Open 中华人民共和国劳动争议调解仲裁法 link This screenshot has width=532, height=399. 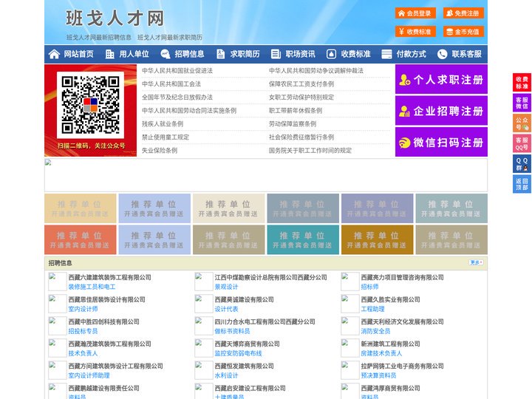click(x=316, y=71)
